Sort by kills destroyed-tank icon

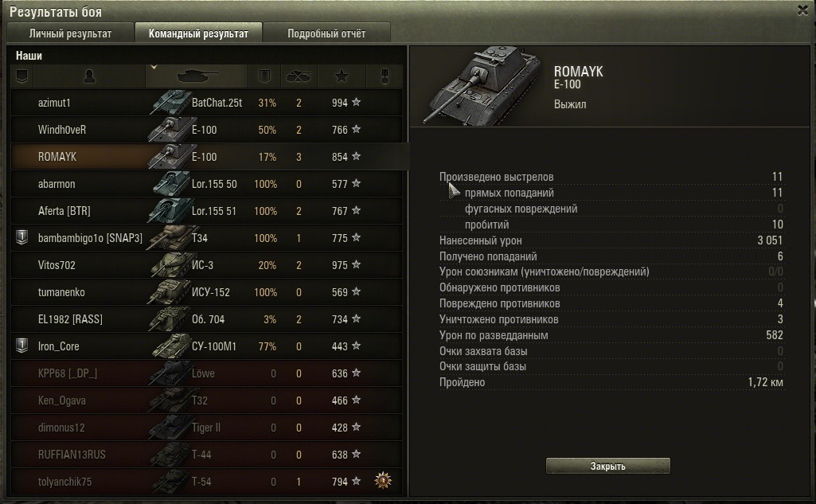299,76
